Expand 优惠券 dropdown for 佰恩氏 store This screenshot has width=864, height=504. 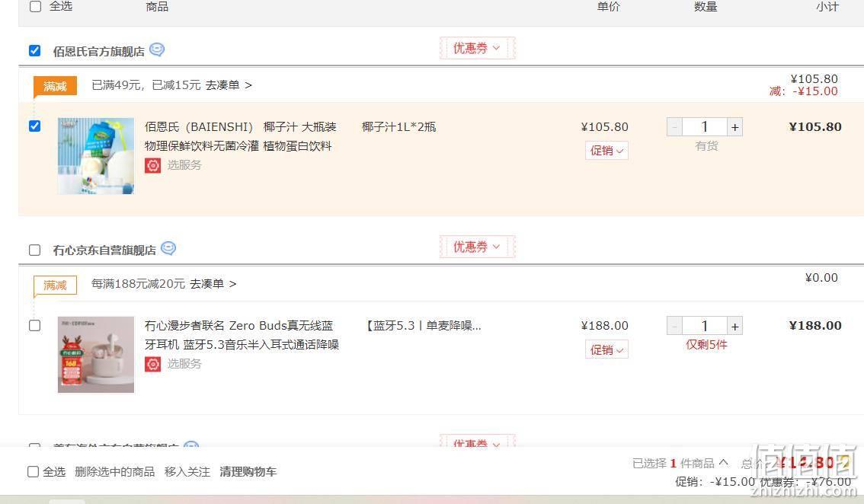(x=477, y=49)
